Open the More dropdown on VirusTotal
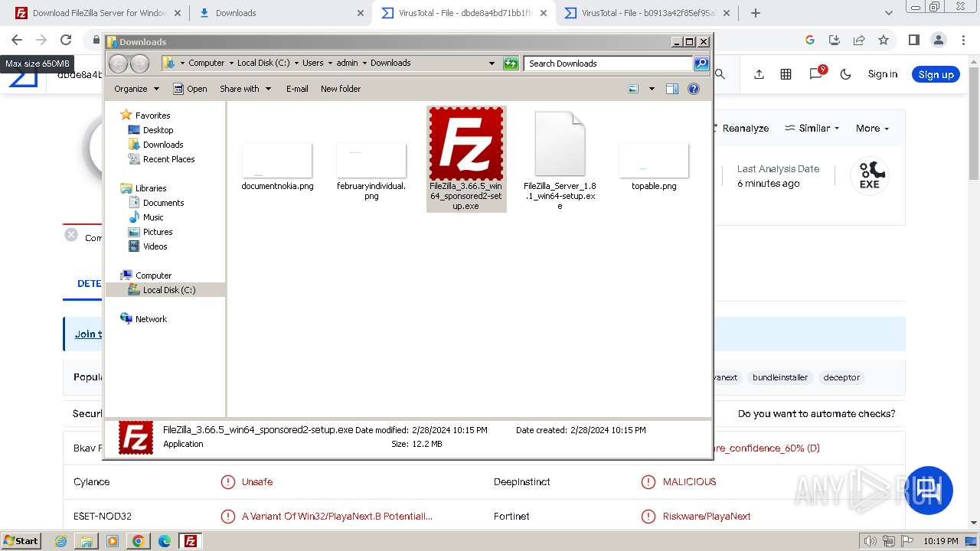 [x=873, y=129]
